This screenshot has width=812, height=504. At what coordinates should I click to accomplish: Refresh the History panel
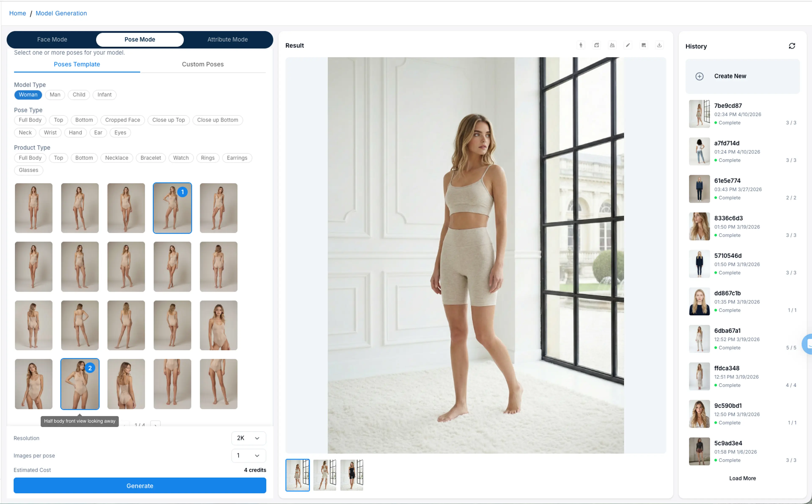click(792, 46)
